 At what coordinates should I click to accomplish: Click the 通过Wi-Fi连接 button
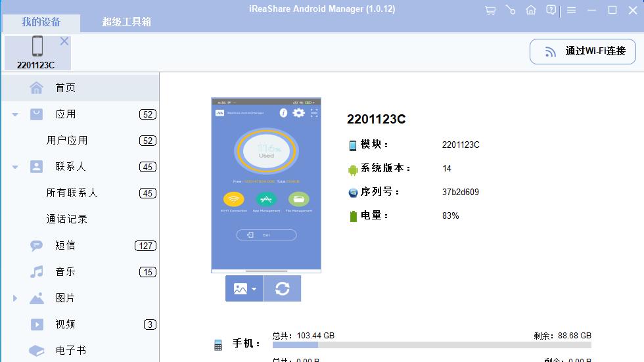tap(582, 51)
